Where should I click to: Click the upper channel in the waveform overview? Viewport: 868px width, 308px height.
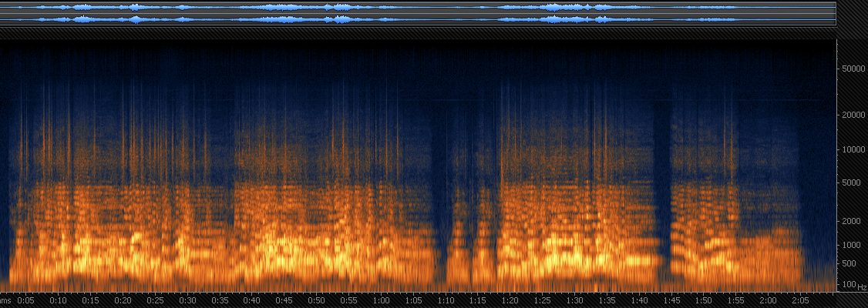(x=417, y=8)
